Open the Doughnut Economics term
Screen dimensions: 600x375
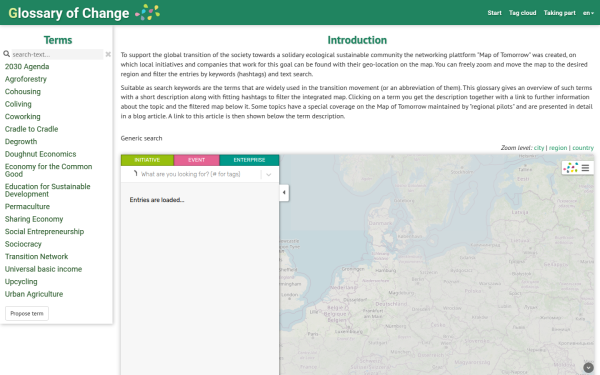click(41, 154)
